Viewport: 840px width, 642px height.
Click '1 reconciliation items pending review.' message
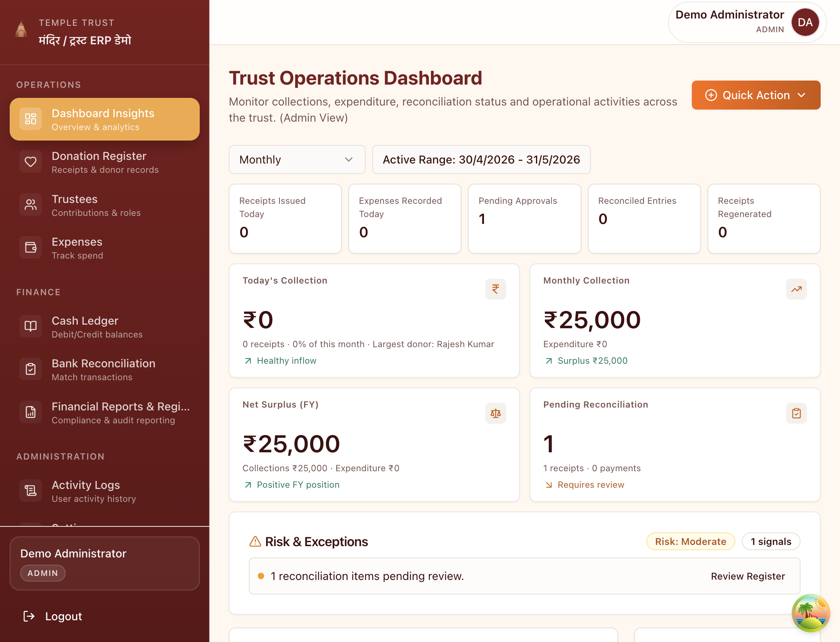click(367, 576)
